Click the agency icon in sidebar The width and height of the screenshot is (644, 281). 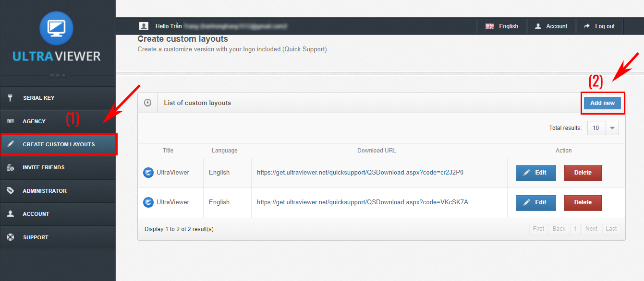(x=10, y=121)
